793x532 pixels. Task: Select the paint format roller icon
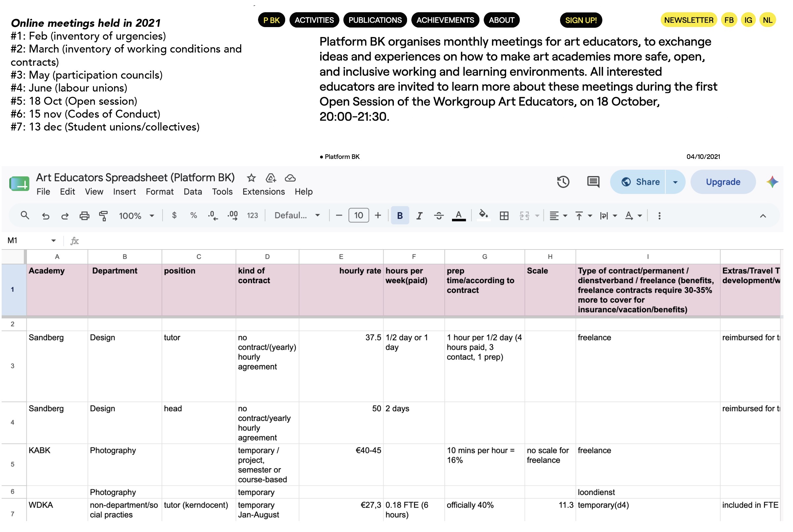click(x=103, y=216)
